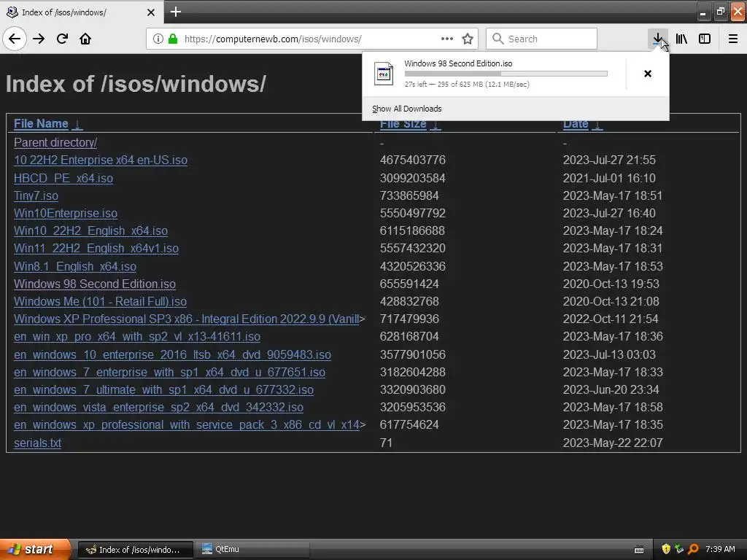Select the Index of /isos/windows/ tab
This screenshot has width=747, height=560.
point(82,12)
